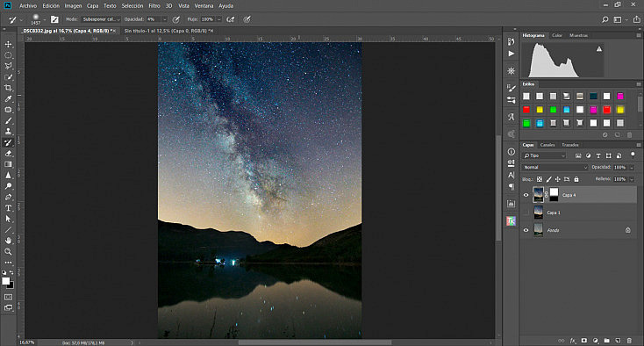
Task: Select the History Brush tool
Action: [8, 142]
